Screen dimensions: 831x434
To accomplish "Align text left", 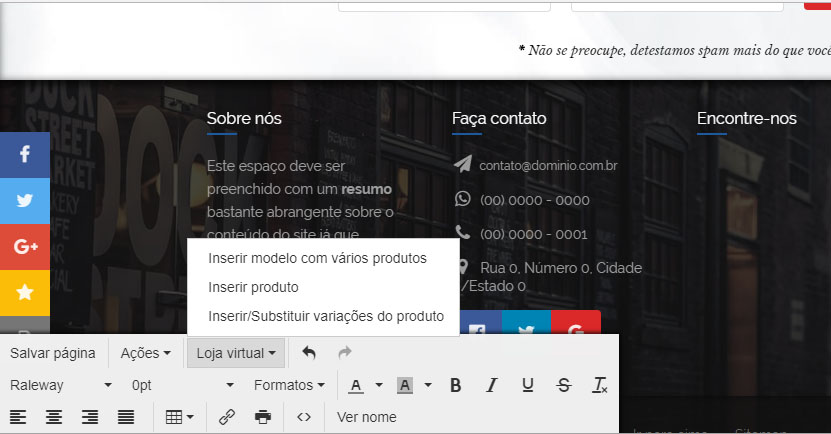I will click(17, 417).
